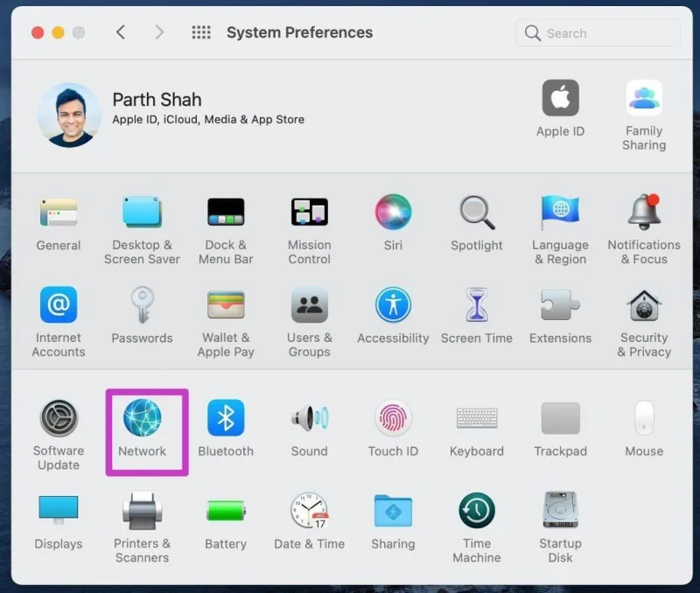
Task: Select the Parth Shah account name
Action: pyautogui.click(x=157, y=100)
